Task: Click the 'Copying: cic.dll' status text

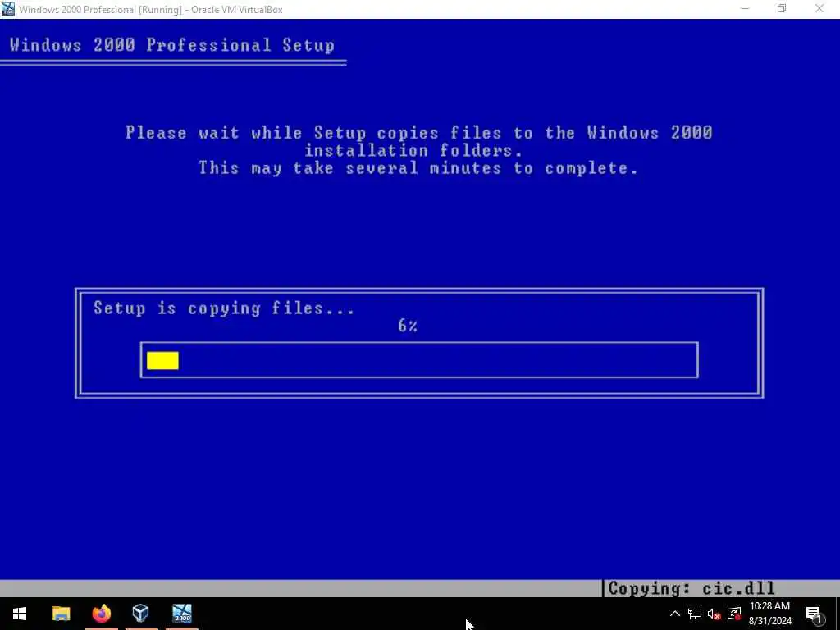Action: 692,588
